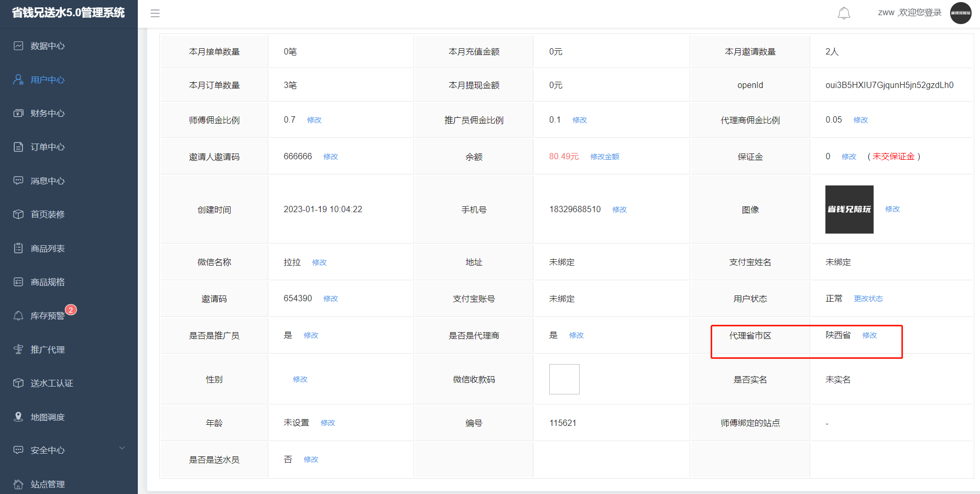Expand the 安全中心 submenu chevron

122,448
